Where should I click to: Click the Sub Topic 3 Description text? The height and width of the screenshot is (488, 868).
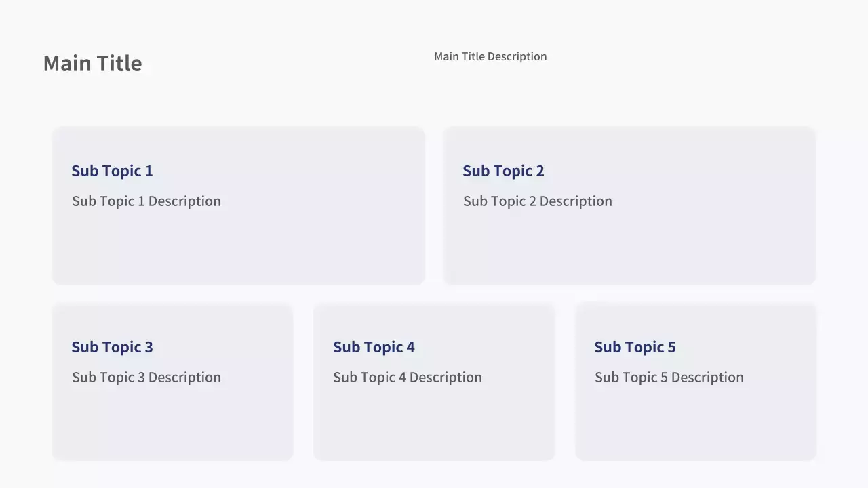[x=146, y=378]
